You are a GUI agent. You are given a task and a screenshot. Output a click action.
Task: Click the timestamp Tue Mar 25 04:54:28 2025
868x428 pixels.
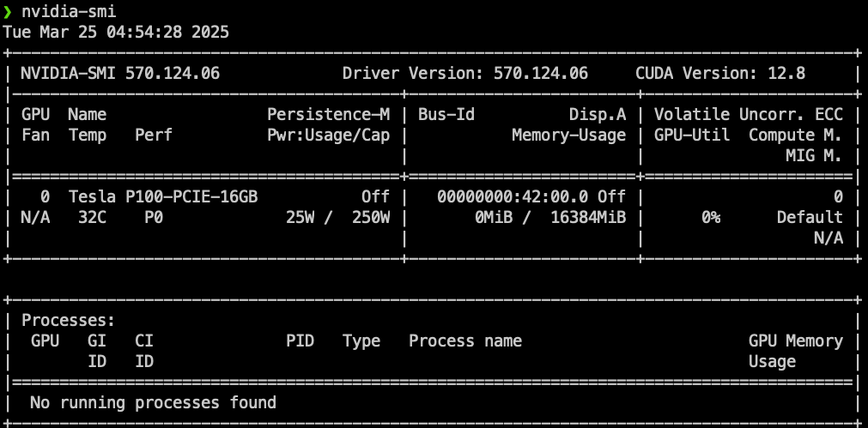tap(116, 32)
